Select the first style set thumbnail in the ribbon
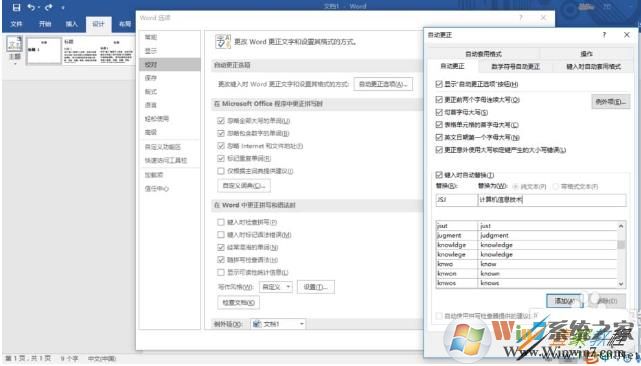The height and width of the screenshot is (366, 641). (x=44, y=51)
